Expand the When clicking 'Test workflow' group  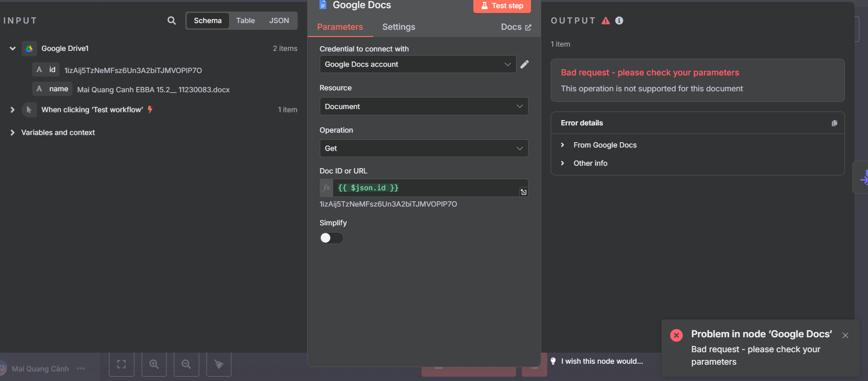click(12, 110)
